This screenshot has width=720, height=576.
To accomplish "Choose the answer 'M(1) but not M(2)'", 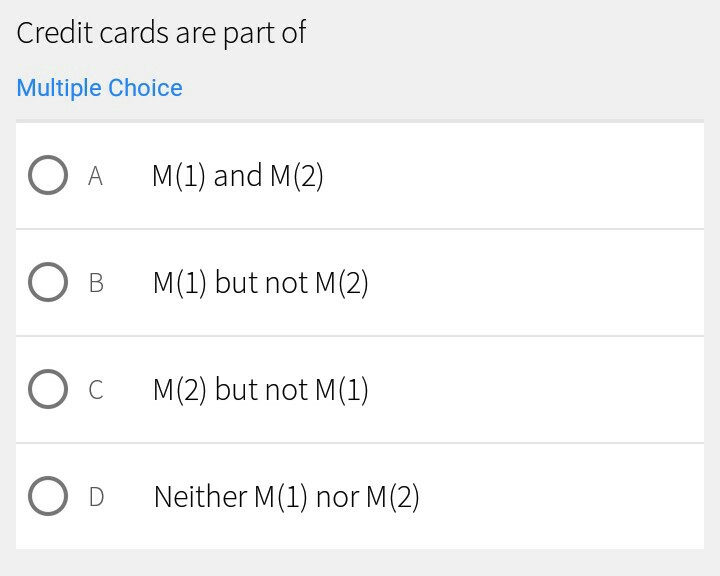I will (x=260, y=284).
